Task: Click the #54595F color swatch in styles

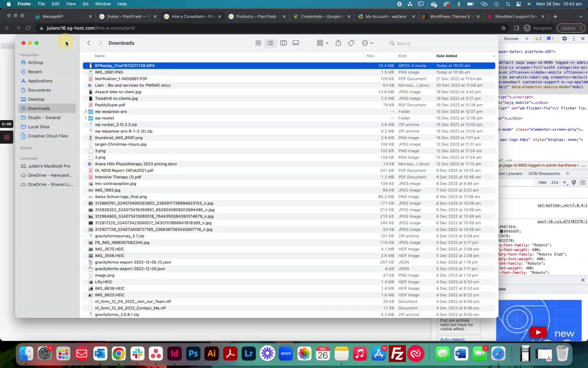Action: point(501,232)
